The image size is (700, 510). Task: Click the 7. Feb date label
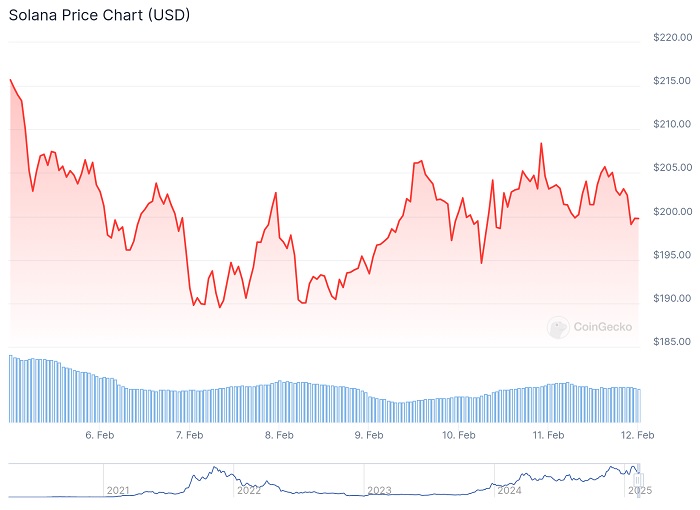coord(190,435)
